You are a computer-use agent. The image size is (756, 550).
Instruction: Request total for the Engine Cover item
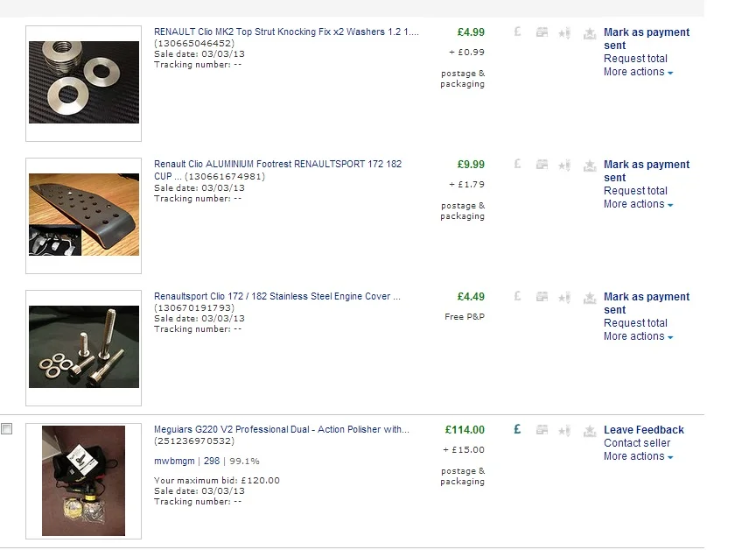[635, 323]
